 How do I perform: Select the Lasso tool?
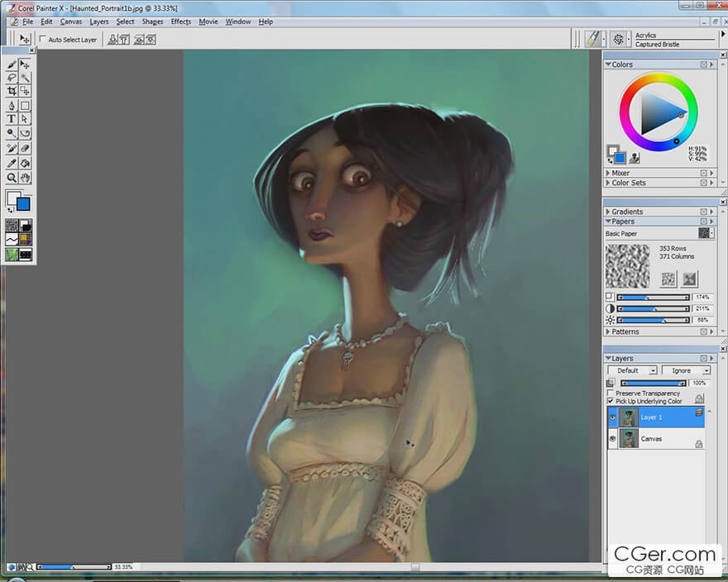tap(12, 78)
